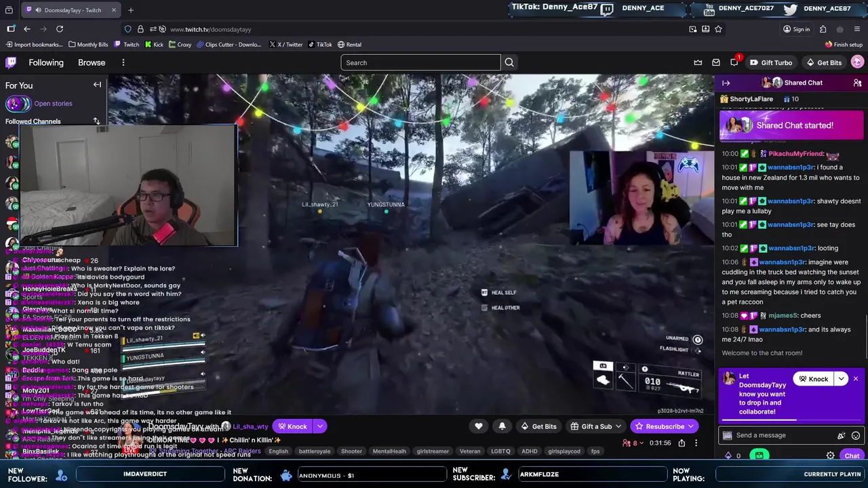
Task: Click the search magnifier button
Action: (x=509, y=62)
